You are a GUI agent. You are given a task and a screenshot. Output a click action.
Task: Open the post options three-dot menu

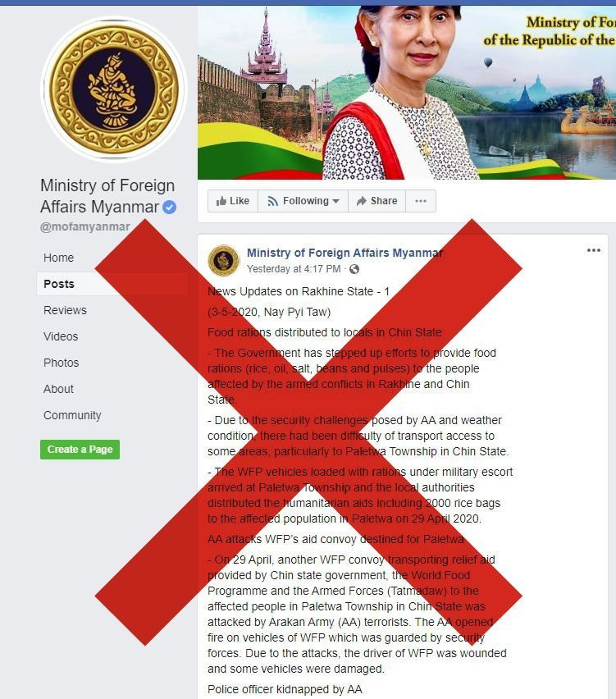tap(593, 250)
